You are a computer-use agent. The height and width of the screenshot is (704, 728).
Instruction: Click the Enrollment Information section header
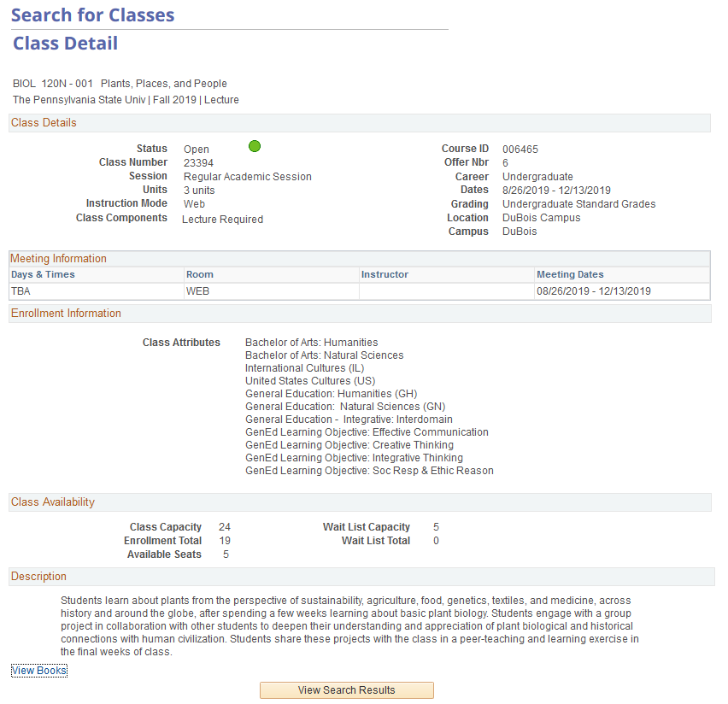tap(66, 313)
